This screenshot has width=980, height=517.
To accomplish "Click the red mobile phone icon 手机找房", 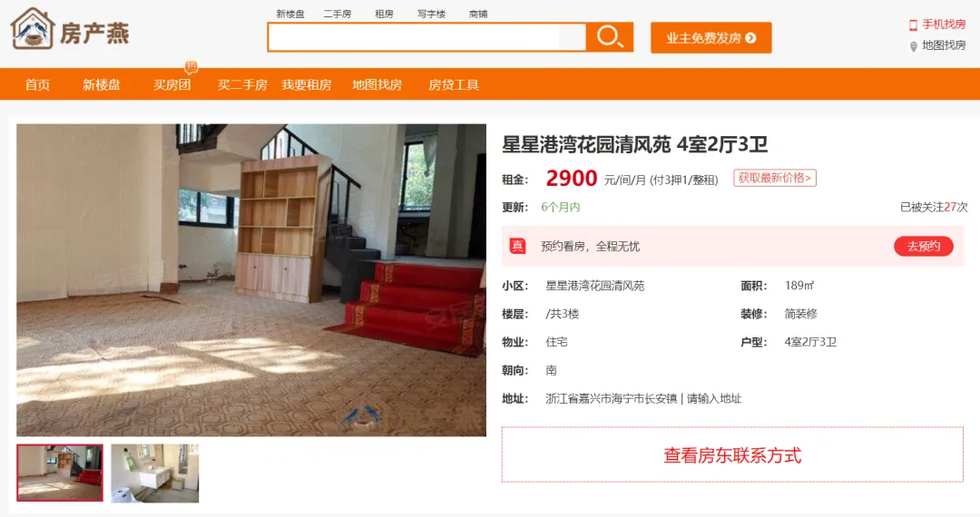I will coord(913,25).
